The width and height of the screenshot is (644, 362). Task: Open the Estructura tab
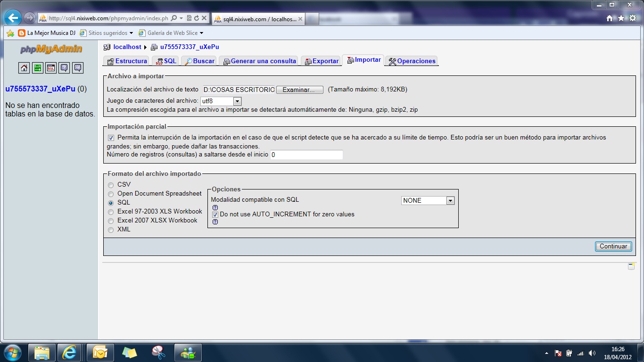pyautogui.click(x=127, y=61)
